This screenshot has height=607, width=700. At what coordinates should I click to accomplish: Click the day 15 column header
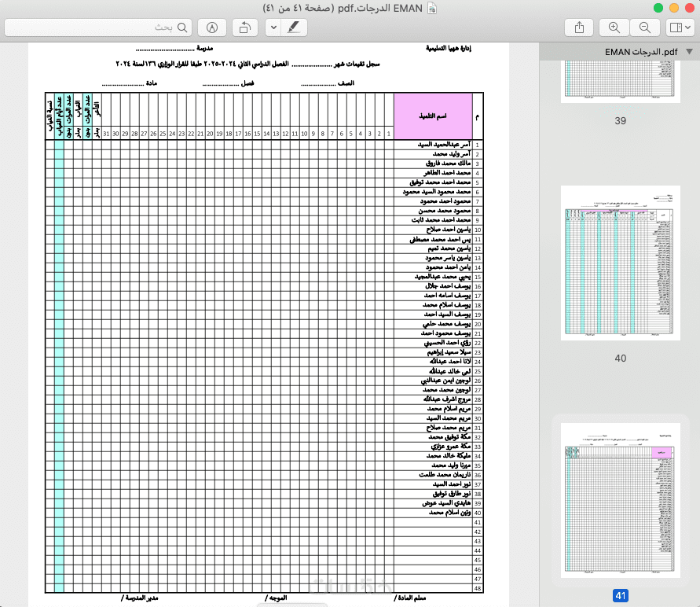click(257, 134)
